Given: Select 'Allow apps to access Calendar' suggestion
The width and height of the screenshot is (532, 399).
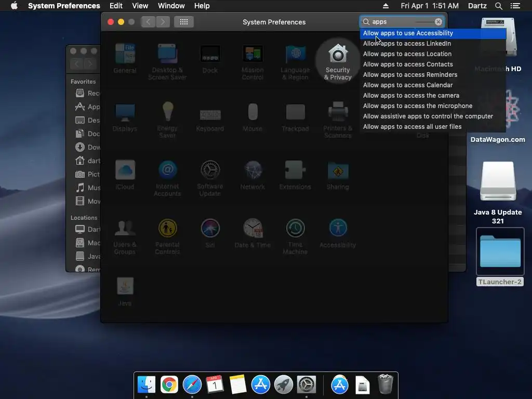Looking at the screenshot, I should [x=433, y=85].
